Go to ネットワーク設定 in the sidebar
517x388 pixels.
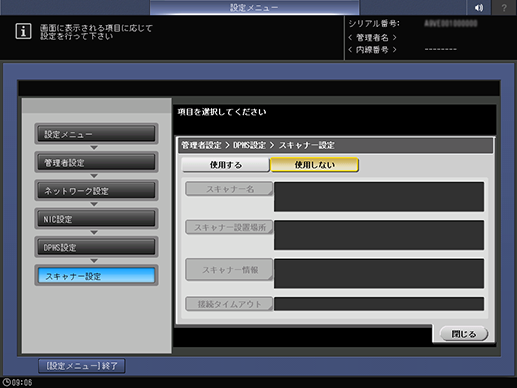96,191
